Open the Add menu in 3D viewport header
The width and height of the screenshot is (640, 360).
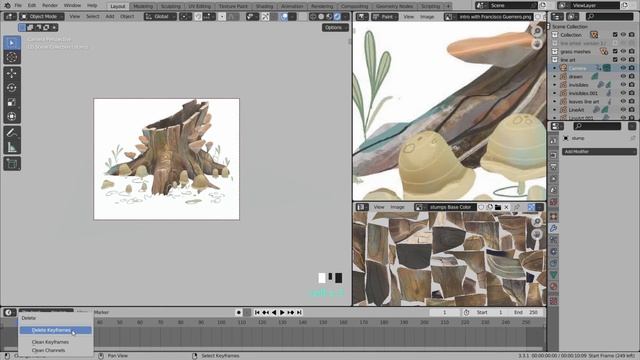pos(110,17)
